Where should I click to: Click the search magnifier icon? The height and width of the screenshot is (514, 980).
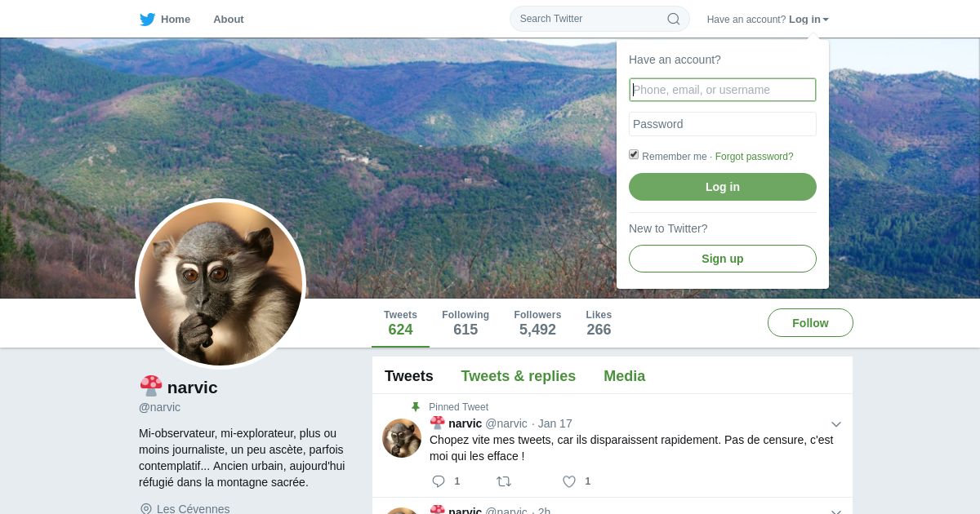(674, 19)
